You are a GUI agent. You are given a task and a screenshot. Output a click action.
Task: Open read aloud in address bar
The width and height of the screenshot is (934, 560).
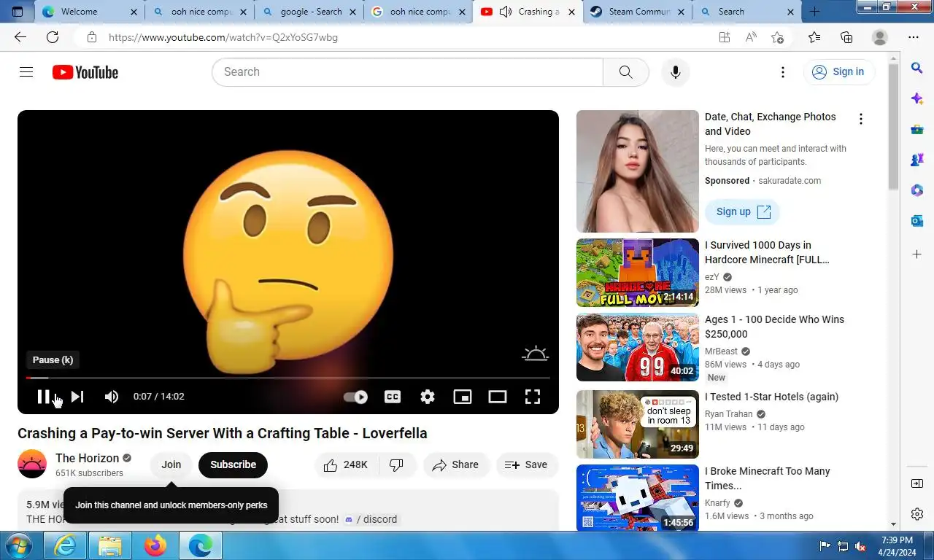point(751,37)
